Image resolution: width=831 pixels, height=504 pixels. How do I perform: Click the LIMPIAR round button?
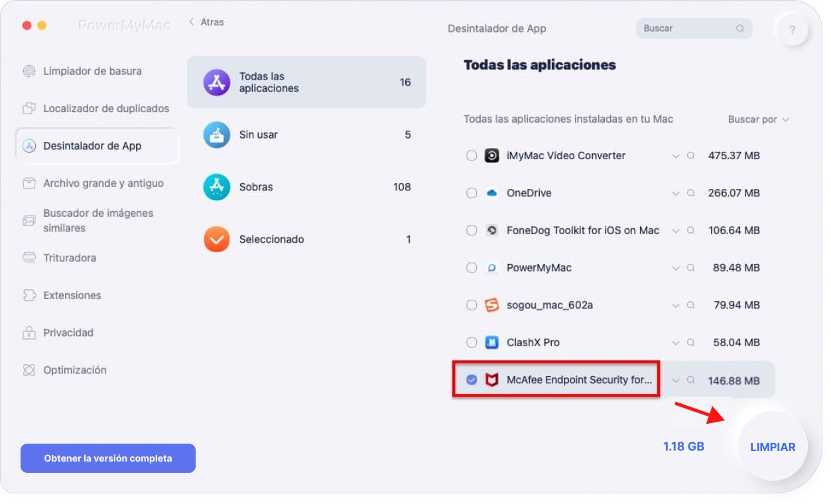pos(773,446)
